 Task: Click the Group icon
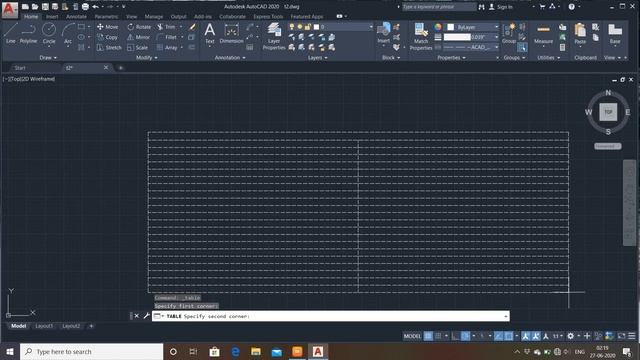509,33
